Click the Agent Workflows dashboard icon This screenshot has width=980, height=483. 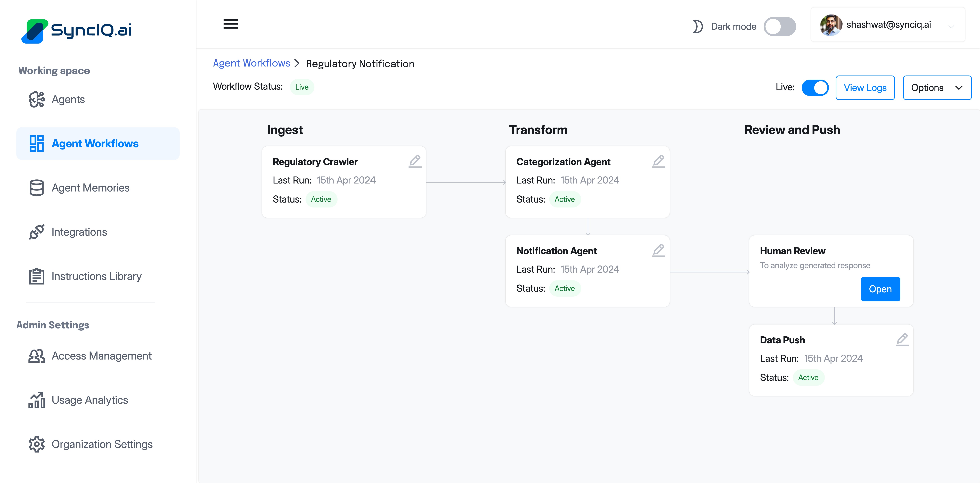point(37,143)
